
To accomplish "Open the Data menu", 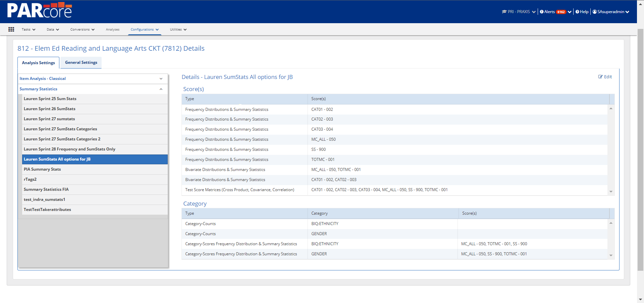I will 53,30.
